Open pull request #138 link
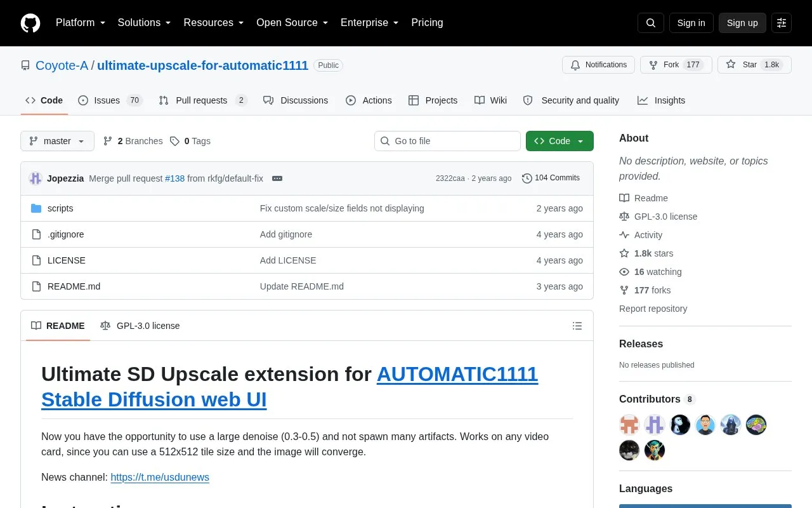Screen dimensions: 812x508 click(x=175, y=178)
